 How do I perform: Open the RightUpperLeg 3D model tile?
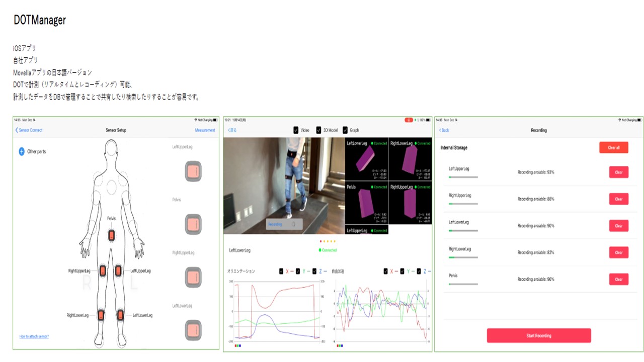pyautogui.click(x=410, y=203)
